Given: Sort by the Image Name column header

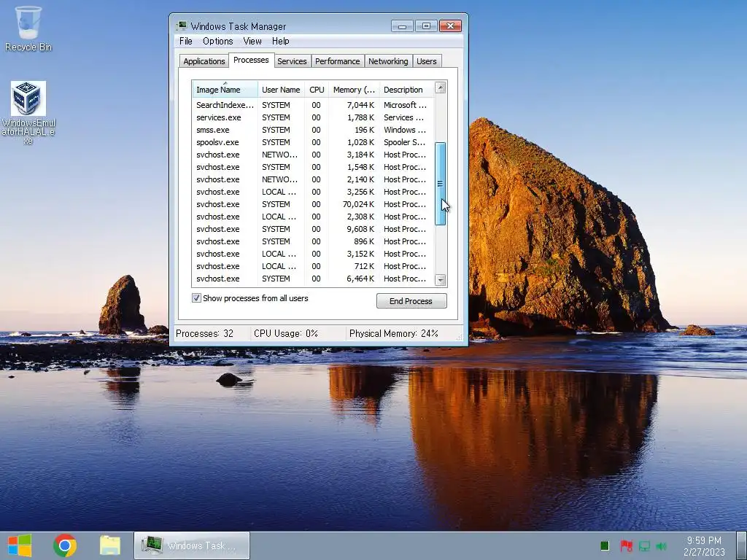Looking at the screenshot, I should tap(225, 90).
